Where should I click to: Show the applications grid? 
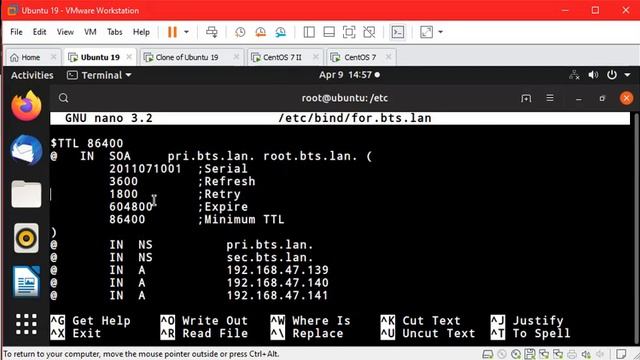tap(26, 324)
